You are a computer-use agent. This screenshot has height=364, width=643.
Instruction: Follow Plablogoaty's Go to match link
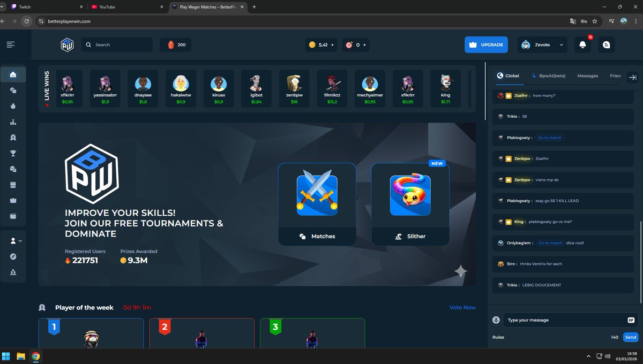(x=550, y=138)
